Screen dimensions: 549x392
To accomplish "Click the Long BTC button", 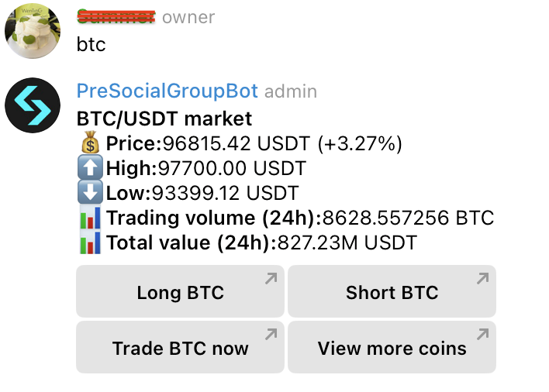I will pos(180,291).
